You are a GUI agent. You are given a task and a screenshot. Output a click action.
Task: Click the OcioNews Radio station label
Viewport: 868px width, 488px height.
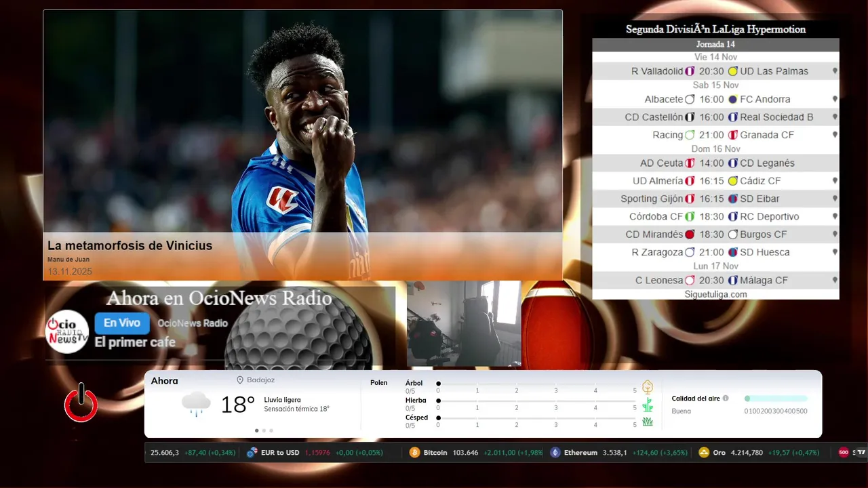pyautogui.click(x=193, y=323)
